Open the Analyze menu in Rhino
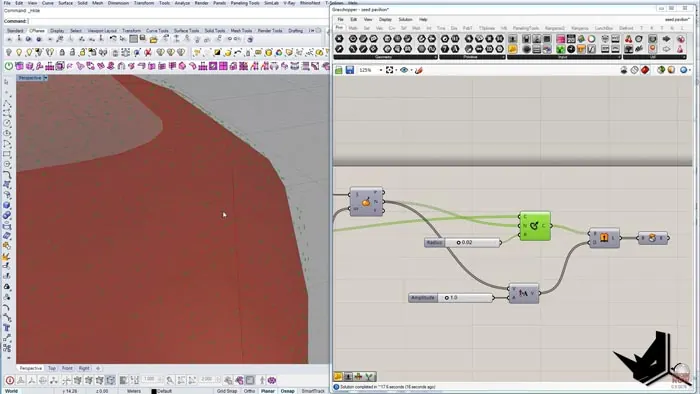The width and height of the screenshot is (700, 394). [182, 3]
